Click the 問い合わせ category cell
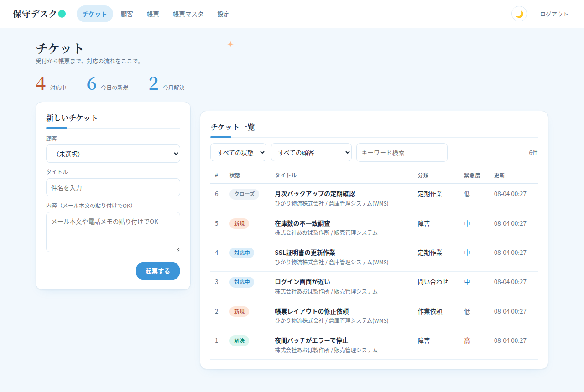This screenshot has width=584, height=392. (433, 282)
